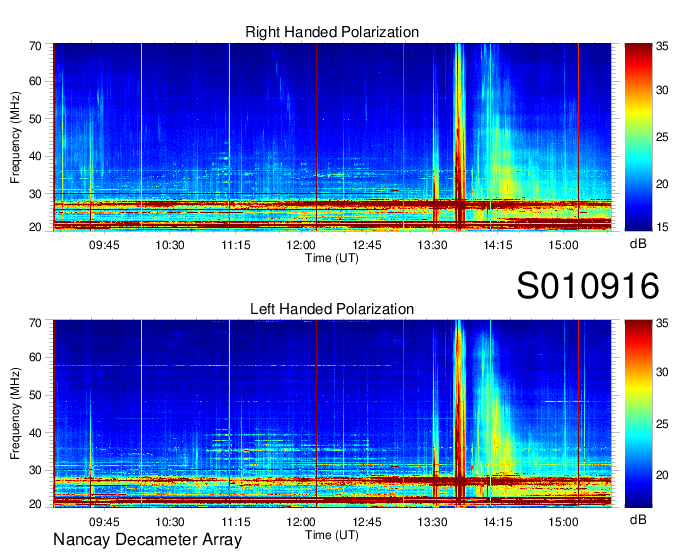
Task: Click the 40 MHz tick on the right-handed plot
Action: [35, 156]
